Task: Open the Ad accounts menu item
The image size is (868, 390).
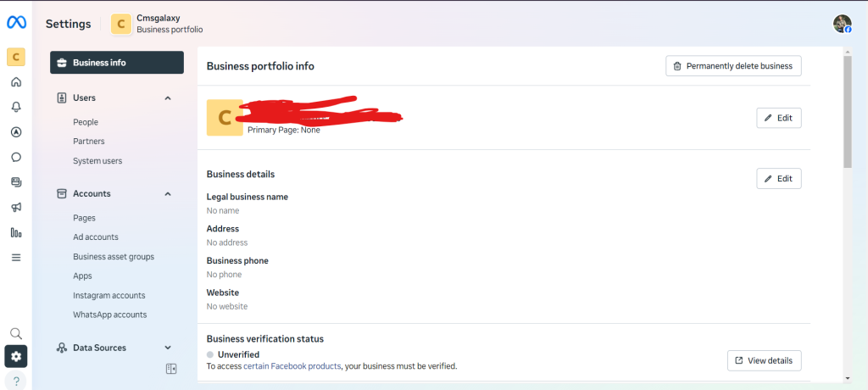Action: point(96,237)
